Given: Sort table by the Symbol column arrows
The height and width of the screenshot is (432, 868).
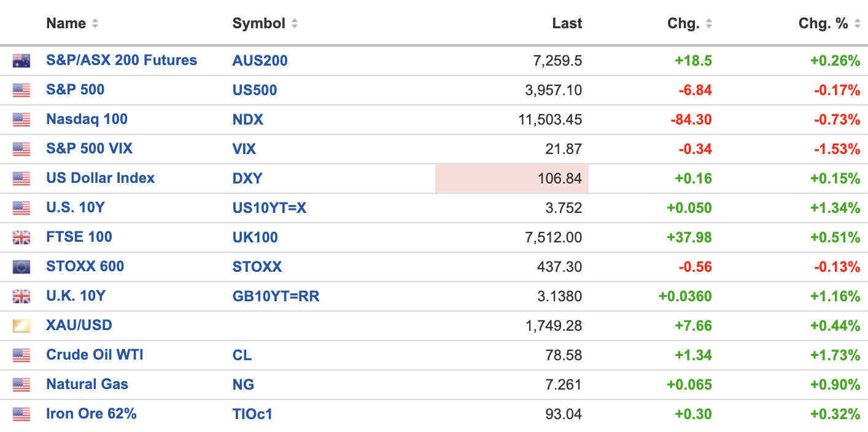Looking at the screenshot, I should click(x=295, y=24).
